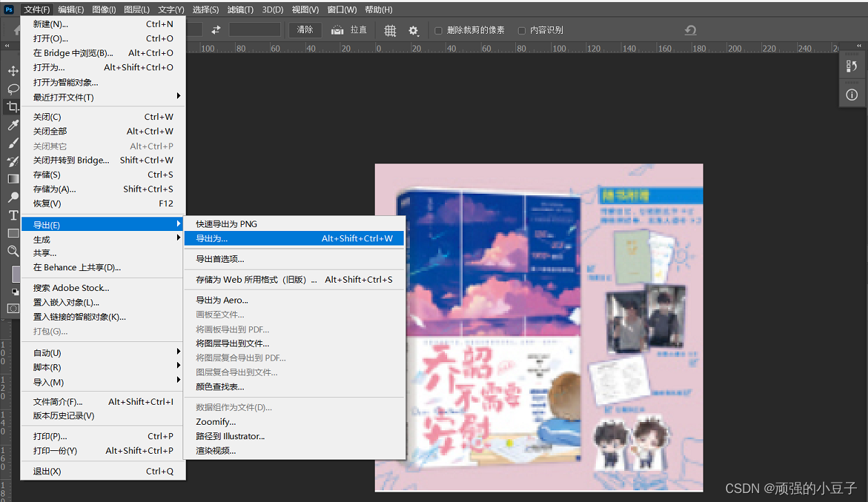The height and width of the screenshot is (502, 868).
Task: Choose Save As (存储为)
Action: point(103,189)
